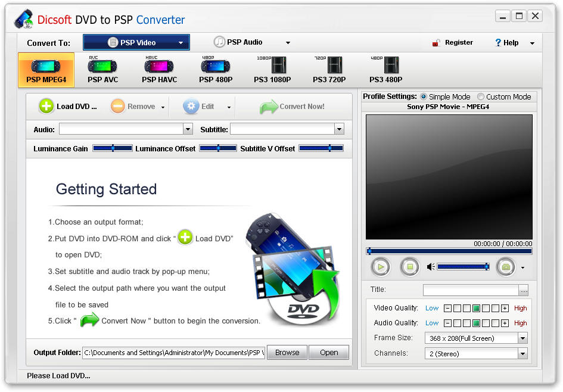Click the Edit button label
This screenshot has width=563, height=392.
(x=207, y=106)
